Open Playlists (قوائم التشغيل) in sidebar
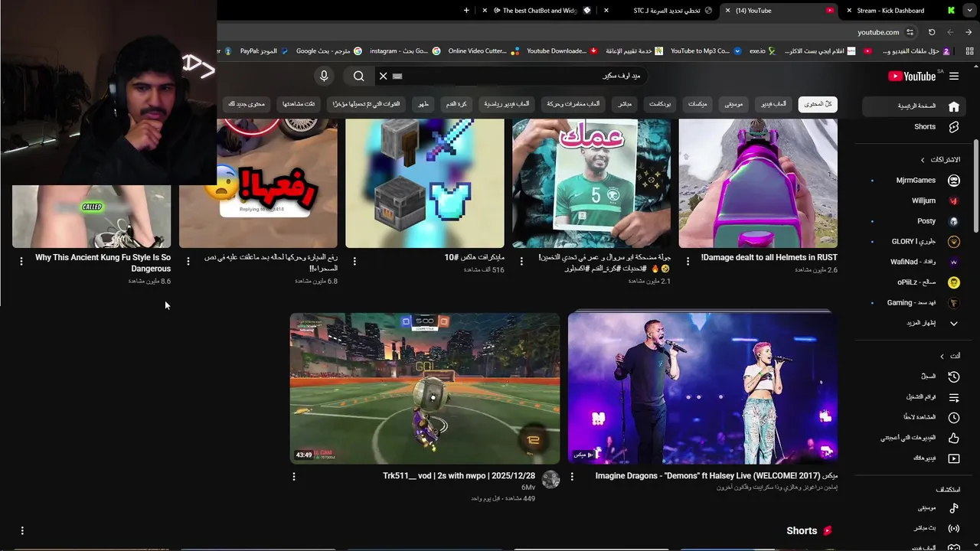This screenshot has width=980, height=551. (x=915, y=397)
